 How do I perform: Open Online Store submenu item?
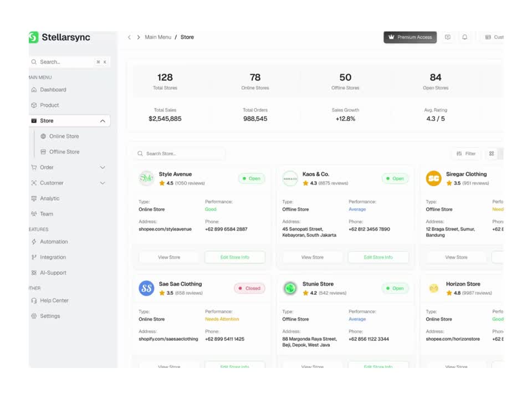pos(64,136)
